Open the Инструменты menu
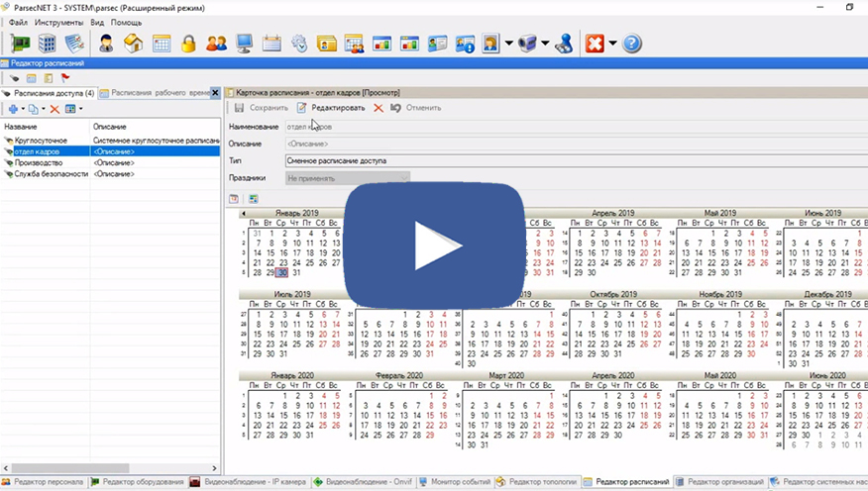 [x=58, y=23]
